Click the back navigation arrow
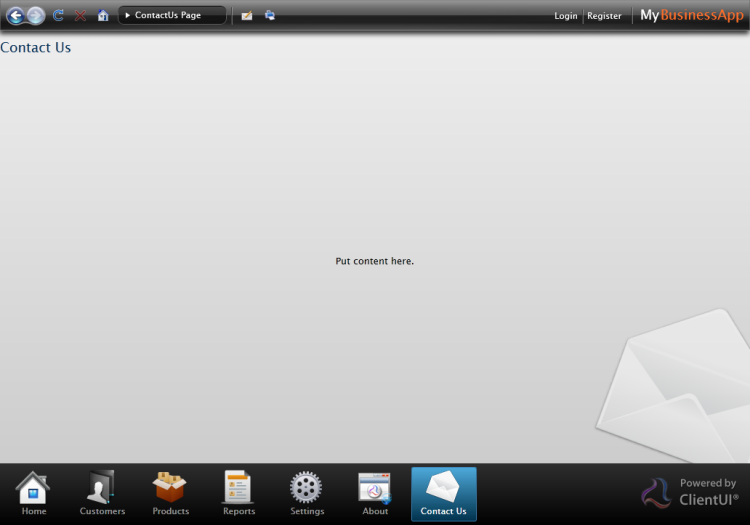Image resolution: width=750 pixels, height=525 pixels. [16, 16]
